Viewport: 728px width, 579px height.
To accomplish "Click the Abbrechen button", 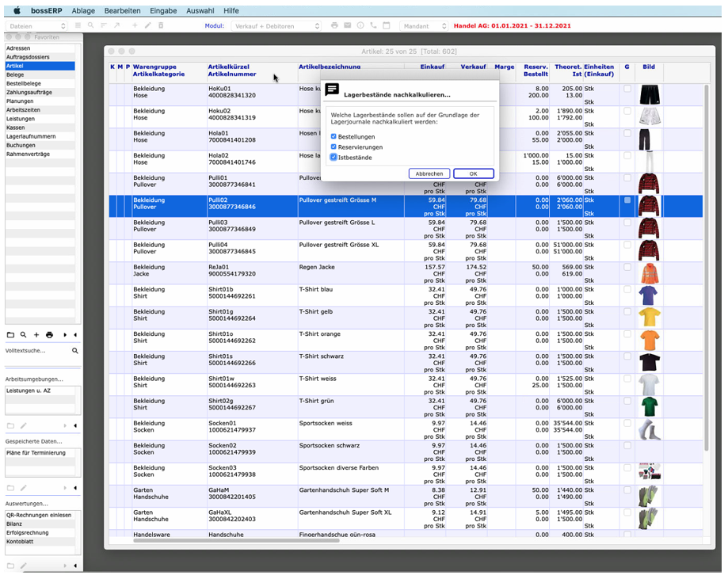I will [429, 173].
